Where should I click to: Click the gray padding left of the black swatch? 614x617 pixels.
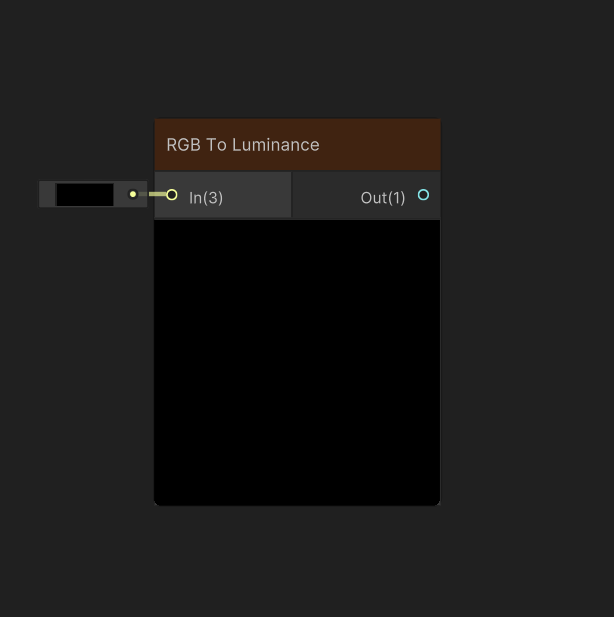click(47, 194)
